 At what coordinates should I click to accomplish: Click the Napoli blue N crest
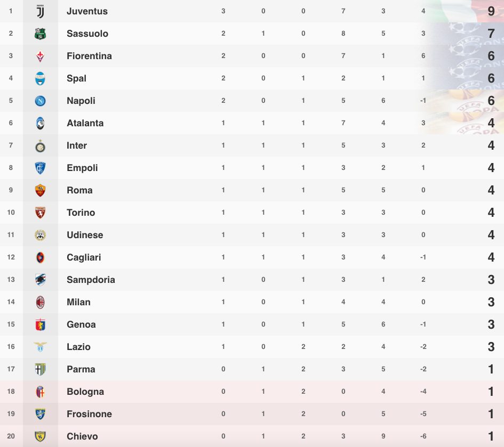(40, 101)
